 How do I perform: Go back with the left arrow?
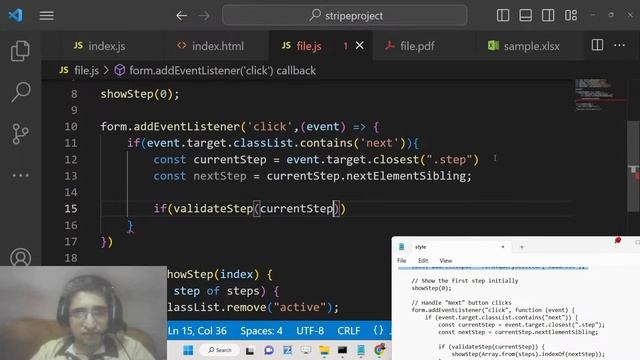[x=182, y=16]
